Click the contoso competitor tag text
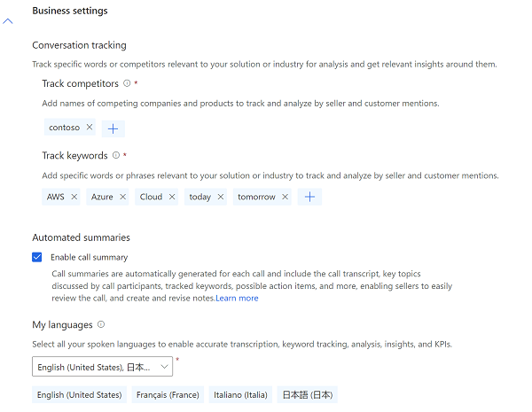 (x=64, y=128)
